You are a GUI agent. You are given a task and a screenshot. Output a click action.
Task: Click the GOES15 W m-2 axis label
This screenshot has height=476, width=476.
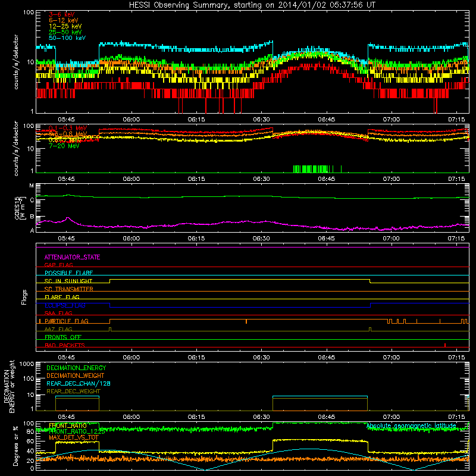(x=20, y=208)
